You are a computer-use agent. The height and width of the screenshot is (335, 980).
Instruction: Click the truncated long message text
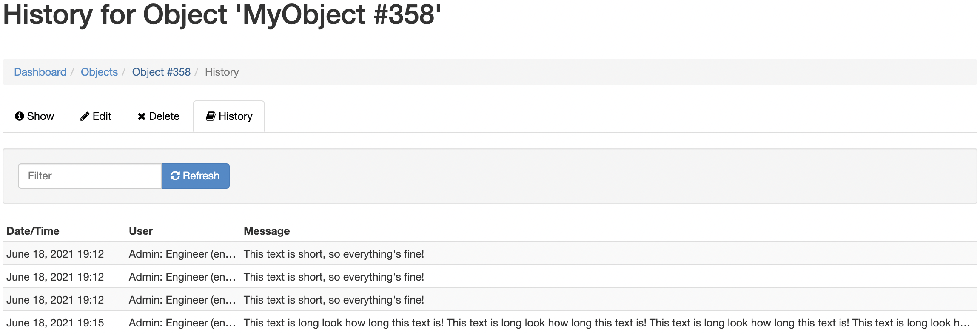[x=510, y=323]
